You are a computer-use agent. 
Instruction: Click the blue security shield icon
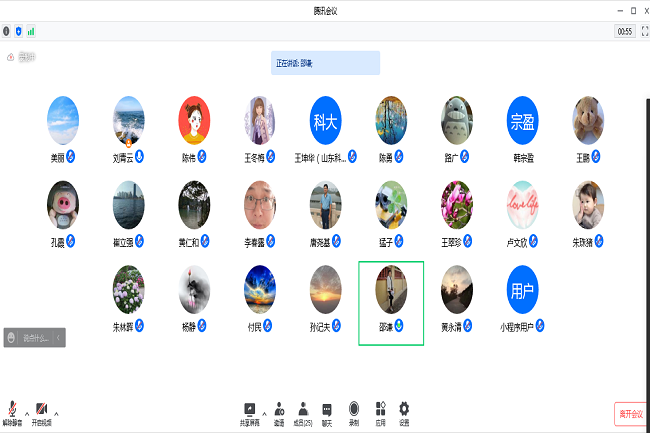point(18,31)
